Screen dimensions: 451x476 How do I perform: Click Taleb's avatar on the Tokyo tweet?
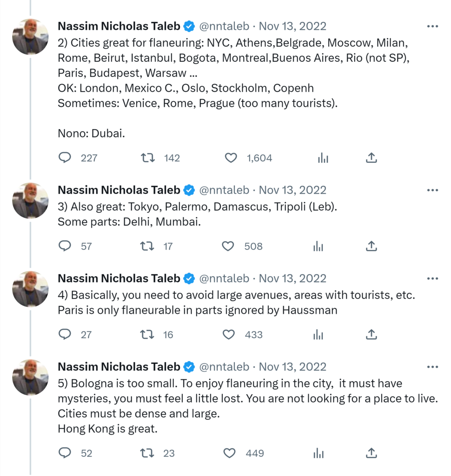coord(30,201)
